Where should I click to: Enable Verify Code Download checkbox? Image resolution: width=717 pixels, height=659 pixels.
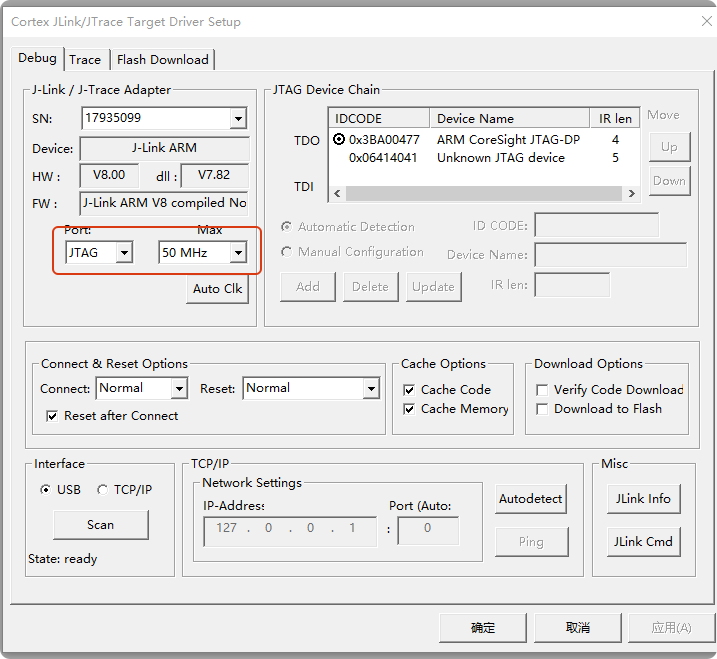click(542, 390)
